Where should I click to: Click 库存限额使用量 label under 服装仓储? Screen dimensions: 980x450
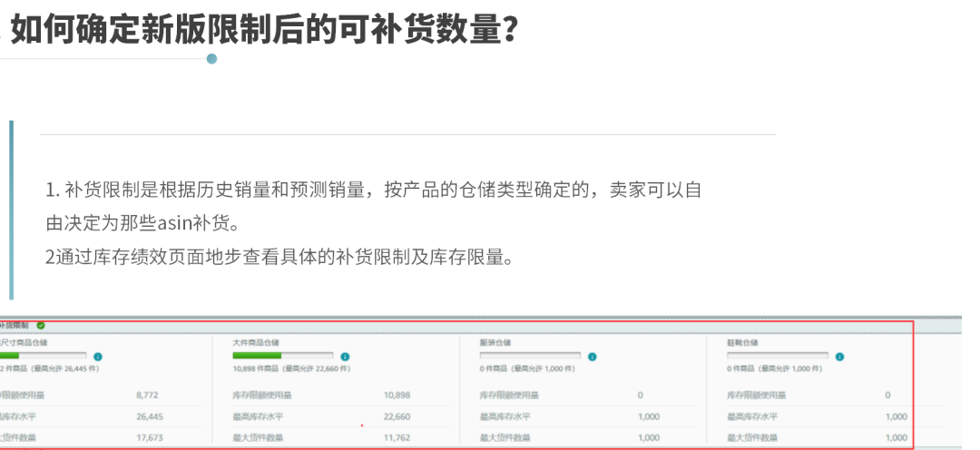[509, 395]
